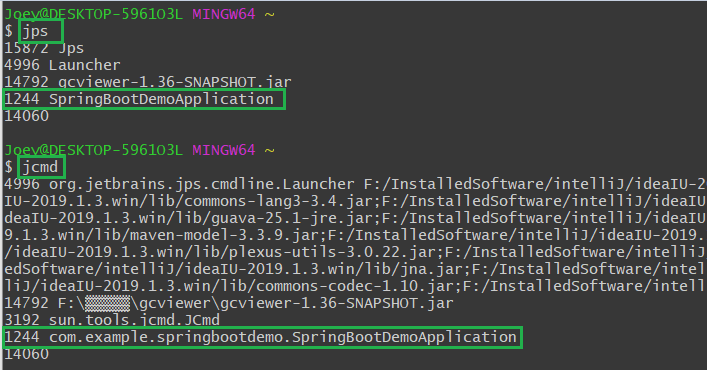The image size is (707, 370).
Task: Click the second 'Joey@DESKTOP-596103L' prompt text
Action: click(x=93, y=150)
